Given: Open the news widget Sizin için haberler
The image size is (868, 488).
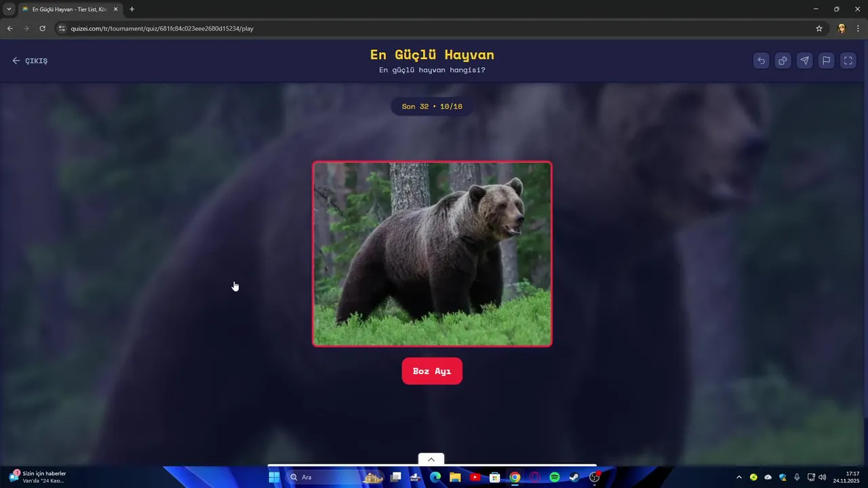Looking at the screenshot, I should 37,477.
